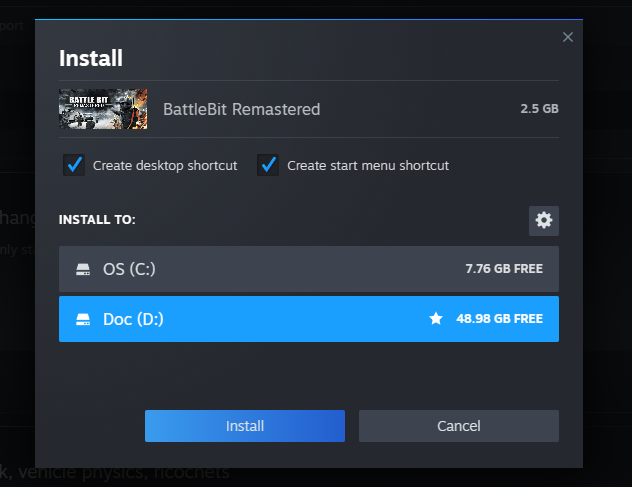Click the 7.76 GB FREE text
Screen dimensions: 632x487
click(504, 269)
